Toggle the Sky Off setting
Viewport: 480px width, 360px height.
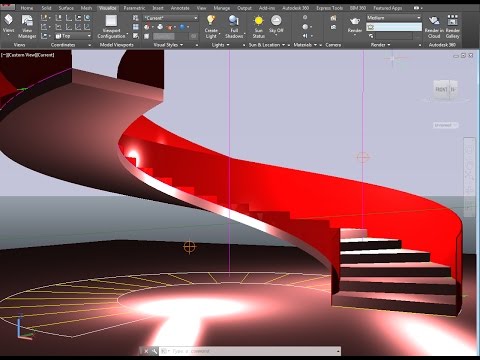[x=276, y=24]
